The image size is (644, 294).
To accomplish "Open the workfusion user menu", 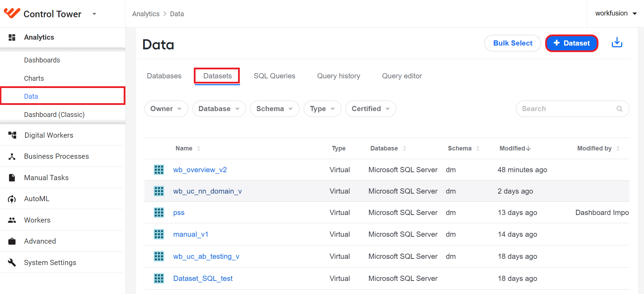I will point(616,13).
